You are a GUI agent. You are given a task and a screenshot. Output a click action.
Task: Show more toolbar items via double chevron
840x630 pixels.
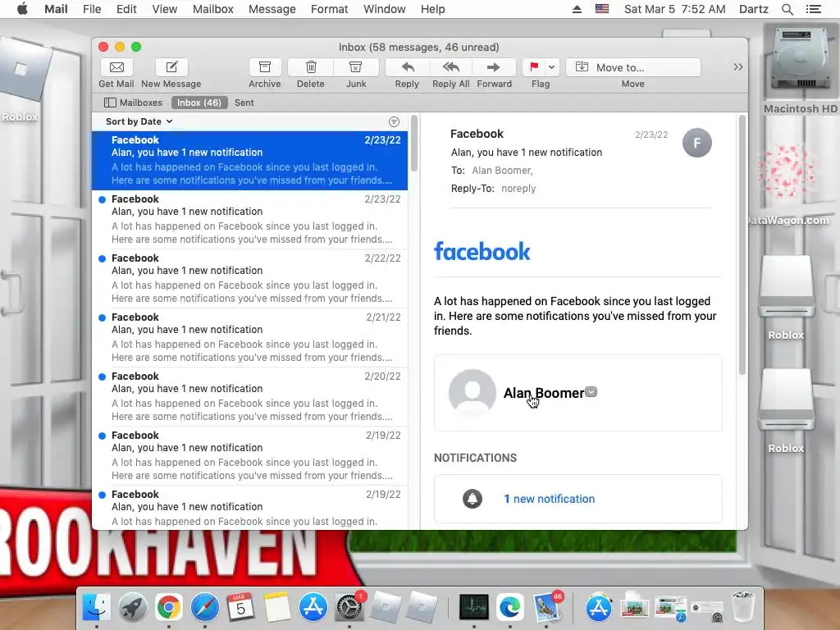737,67
